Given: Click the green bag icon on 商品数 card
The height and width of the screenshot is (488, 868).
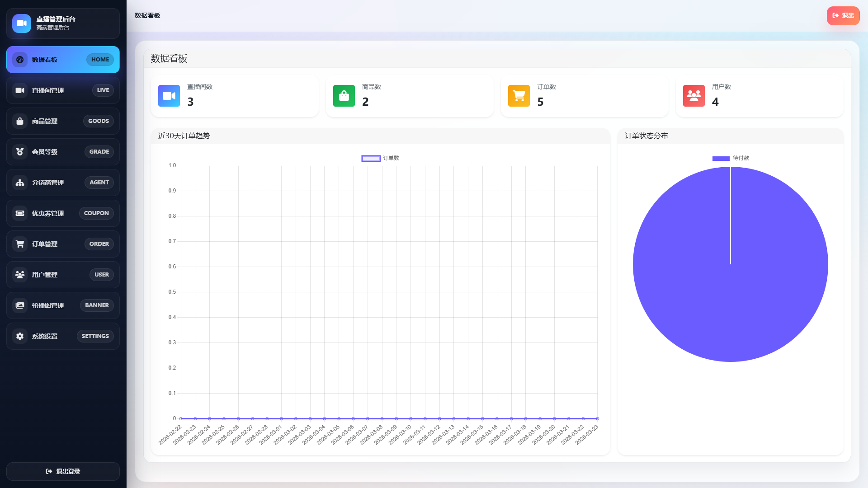Looking at the screenshot, I should pos(344,96).
